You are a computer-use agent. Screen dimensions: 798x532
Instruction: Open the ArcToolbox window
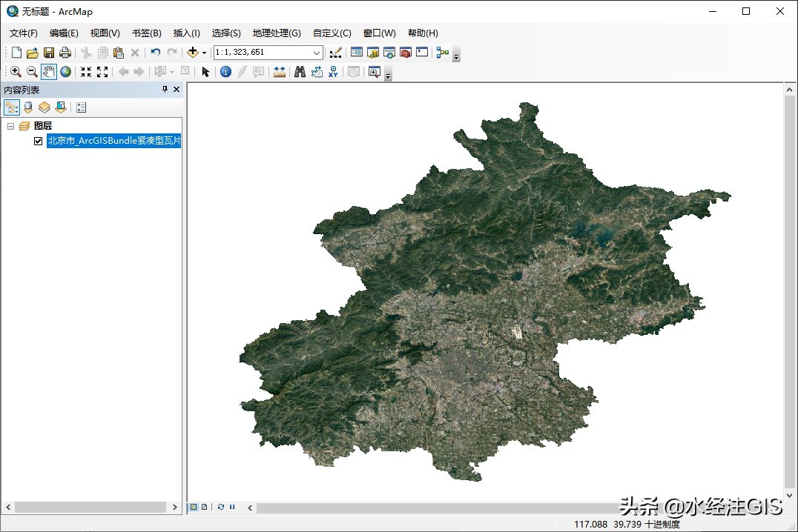[404, 52]
